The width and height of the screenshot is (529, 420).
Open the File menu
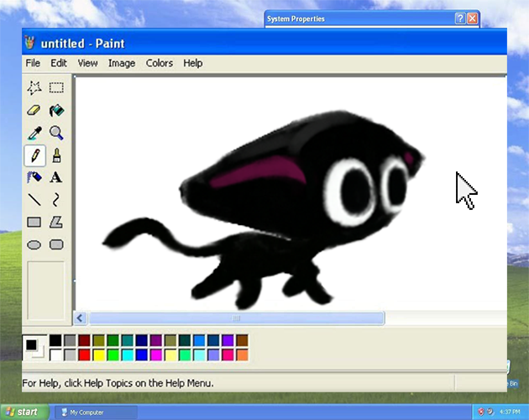pos(33,63)
